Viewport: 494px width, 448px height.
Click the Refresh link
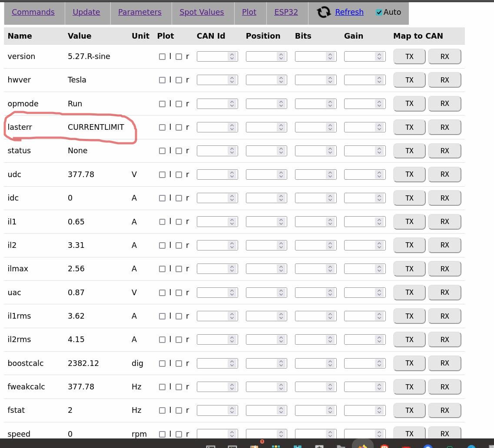pos(349,12)
